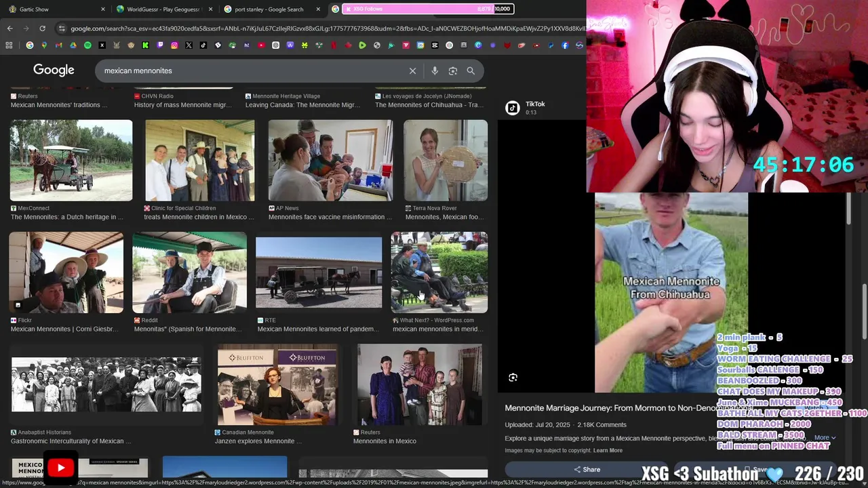Screen dimensions: 868x488
Task: Click the TikTok video preview image
Action: tap(671, 293)
